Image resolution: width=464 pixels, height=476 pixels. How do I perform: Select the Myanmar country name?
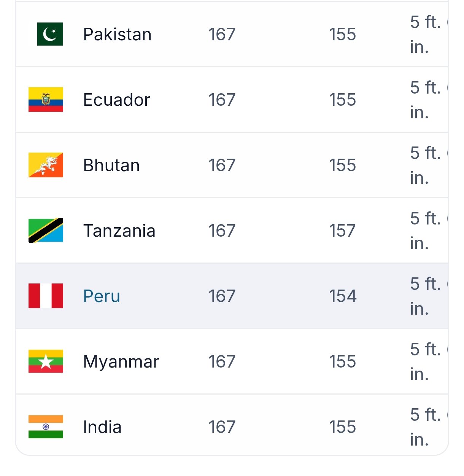tap(121, 361)
